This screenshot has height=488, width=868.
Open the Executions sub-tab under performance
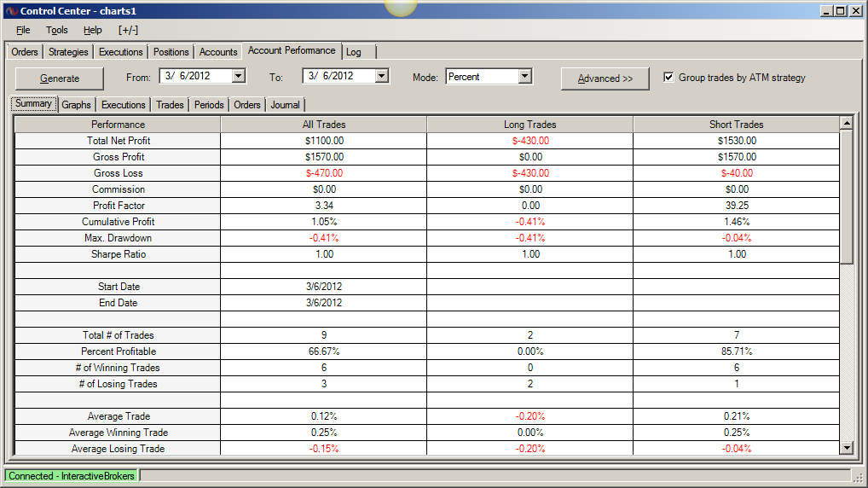click(124, 105)
